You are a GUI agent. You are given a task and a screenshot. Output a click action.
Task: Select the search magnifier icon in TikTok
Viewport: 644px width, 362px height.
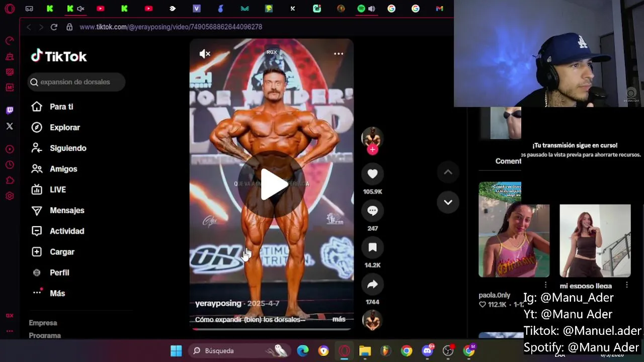tap(34, 82)
